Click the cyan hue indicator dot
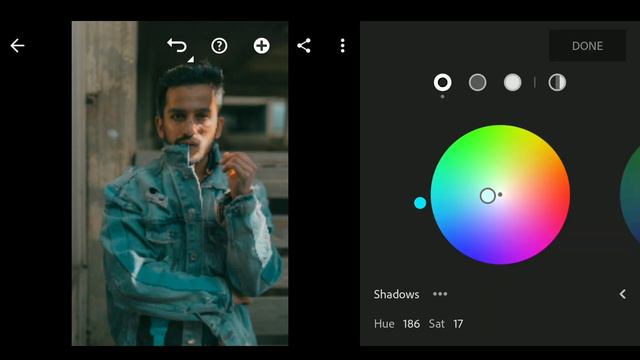 pyautogui.click(x=420, y=203)
